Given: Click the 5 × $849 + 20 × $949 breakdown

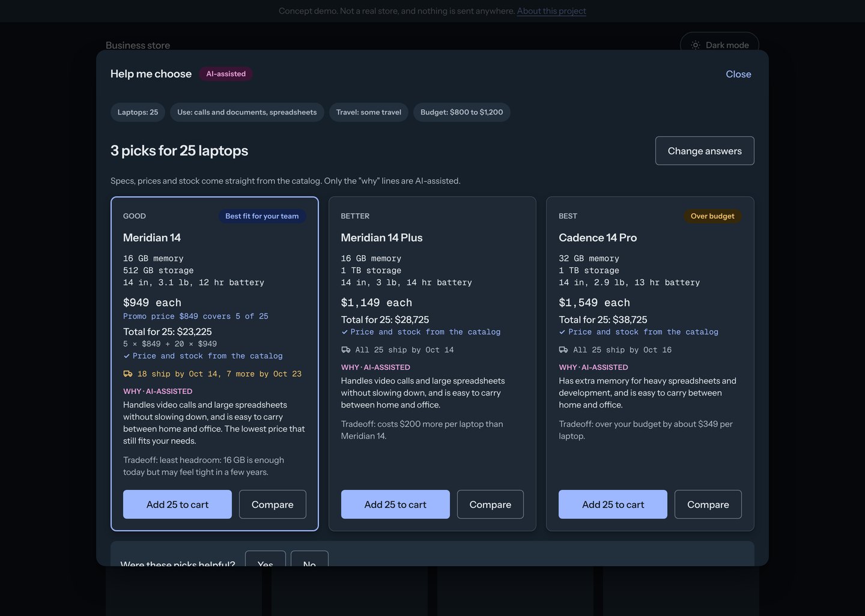Looking at the screenshot, I should [170, 344].
